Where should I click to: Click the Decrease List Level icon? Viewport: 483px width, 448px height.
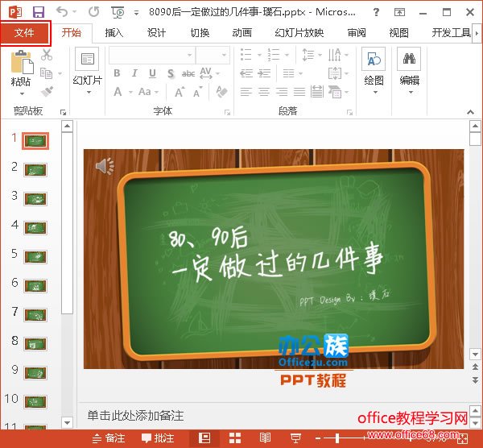(x=246, y=73)
